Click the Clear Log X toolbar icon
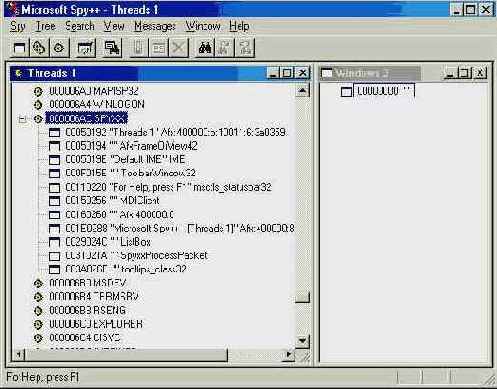 point(179,48)
